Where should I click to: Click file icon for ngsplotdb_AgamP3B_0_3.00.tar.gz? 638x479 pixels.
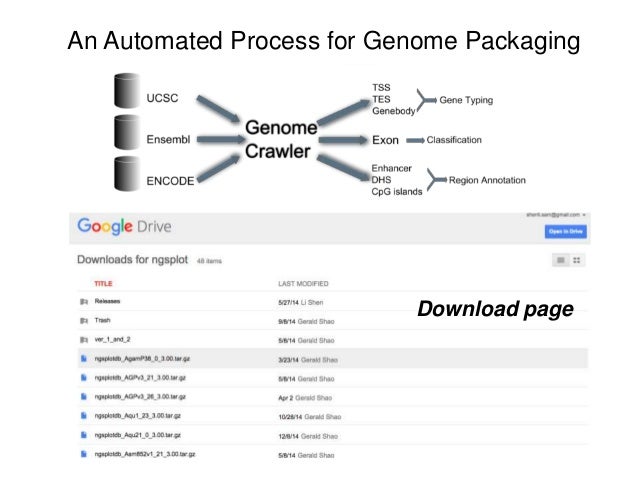pyautogui.click(x=83, y=358)
